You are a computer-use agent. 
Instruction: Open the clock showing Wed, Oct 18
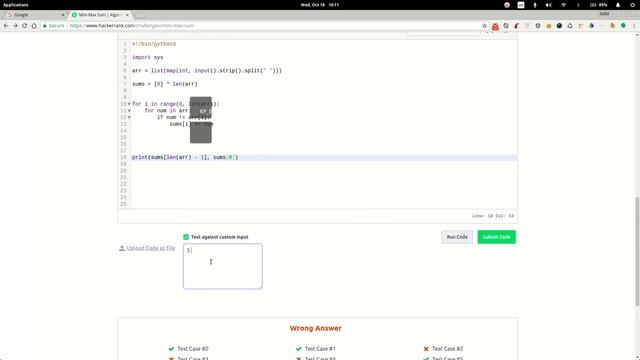point(320,5)
